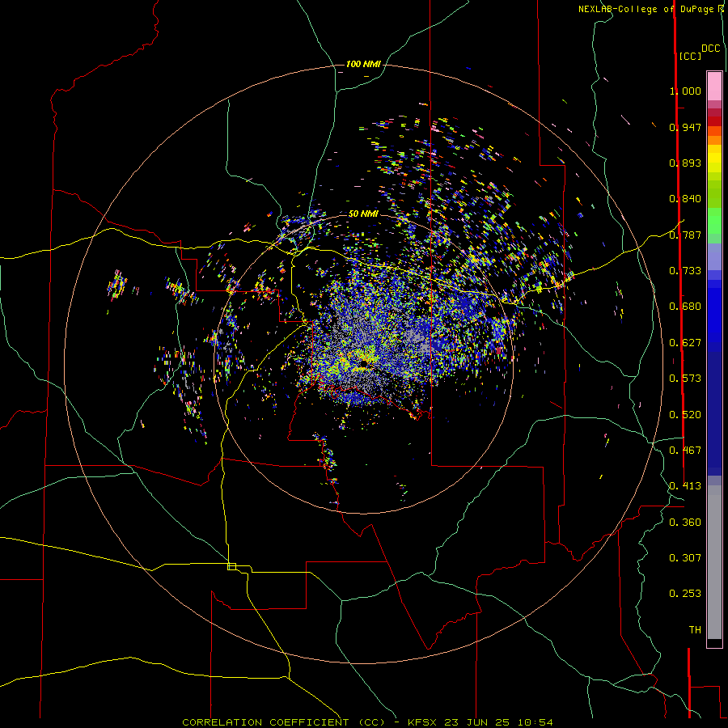The width and height of the screenshot is (728, 728).
Task: Select the 0.467 legend value
Action: (x=685, y=451)
